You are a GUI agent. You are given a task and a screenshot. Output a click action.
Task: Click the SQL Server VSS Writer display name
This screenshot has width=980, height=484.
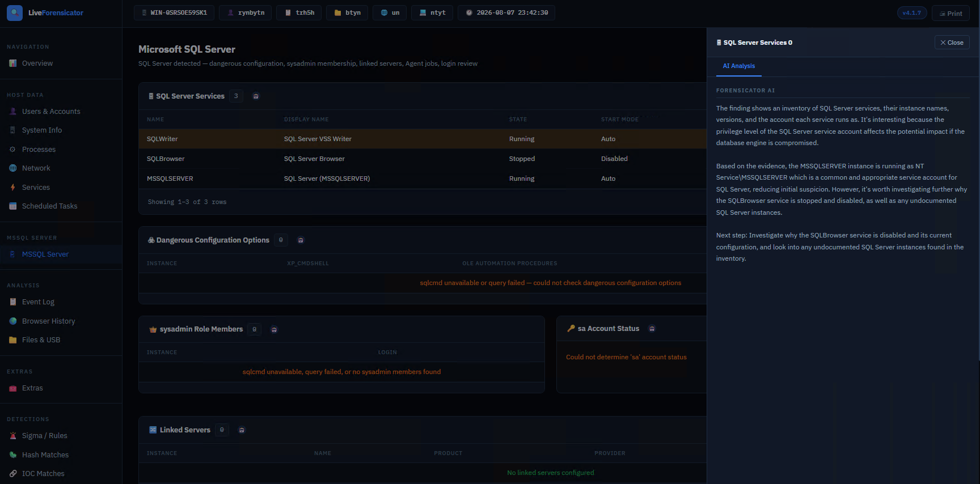318,139
